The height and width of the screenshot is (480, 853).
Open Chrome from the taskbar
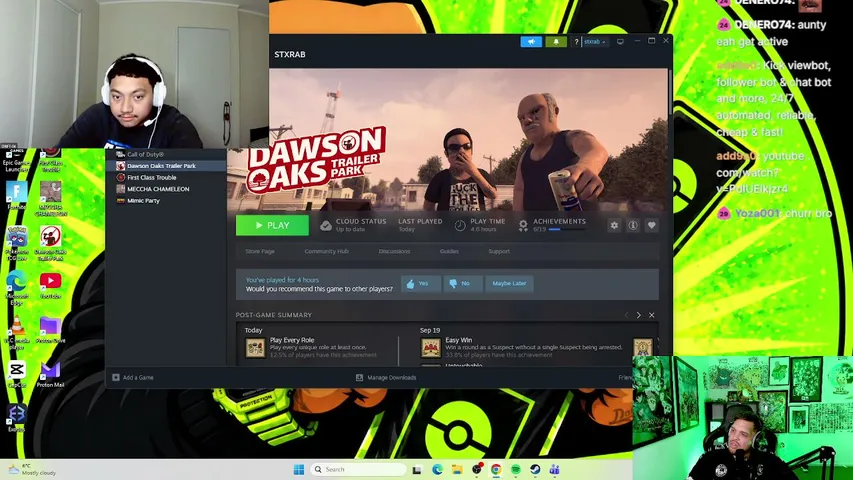tap(496, 469)
